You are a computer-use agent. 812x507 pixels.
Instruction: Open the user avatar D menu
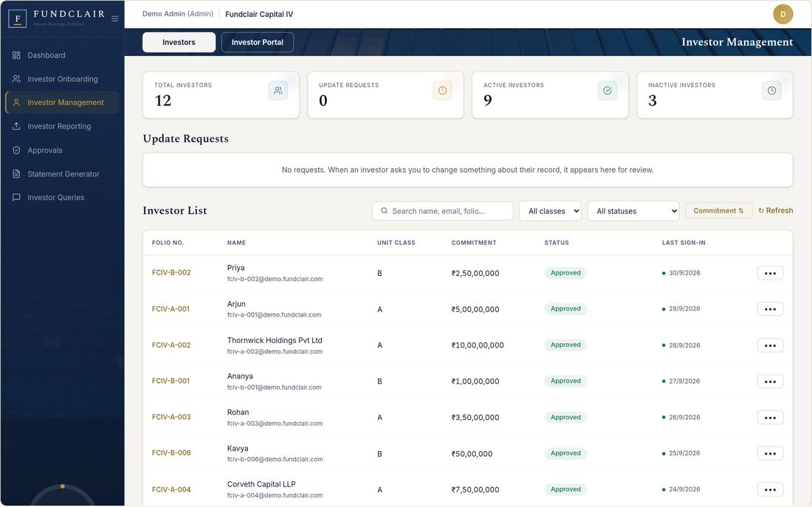click(x=783, y=15)
